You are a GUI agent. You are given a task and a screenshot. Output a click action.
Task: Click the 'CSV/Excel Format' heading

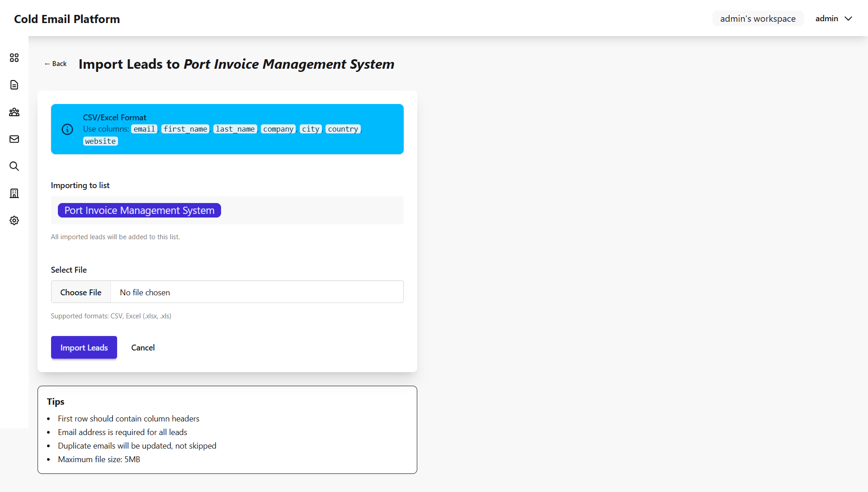114,117
